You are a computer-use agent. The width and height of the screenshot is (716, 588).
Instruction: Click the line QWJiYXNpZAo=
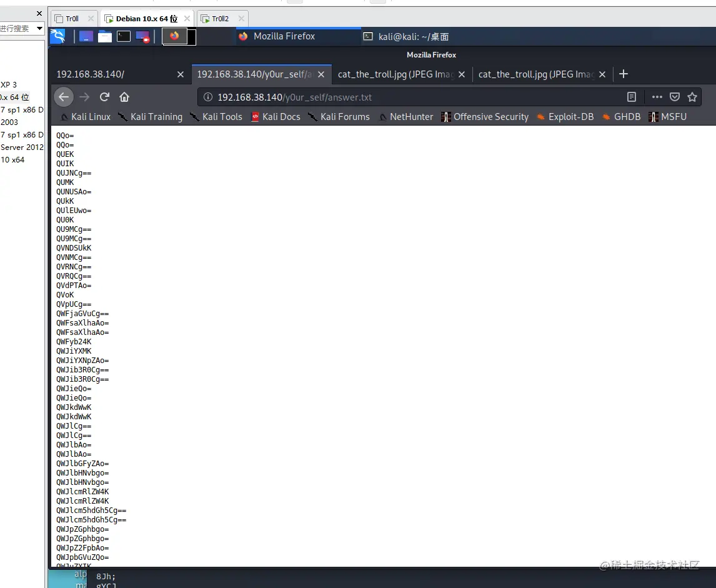tap(82, 361)
